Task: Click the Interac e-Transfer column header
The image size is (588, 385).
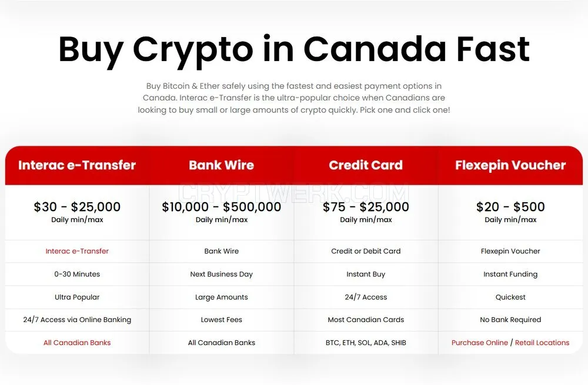Action: pos(77,165)
